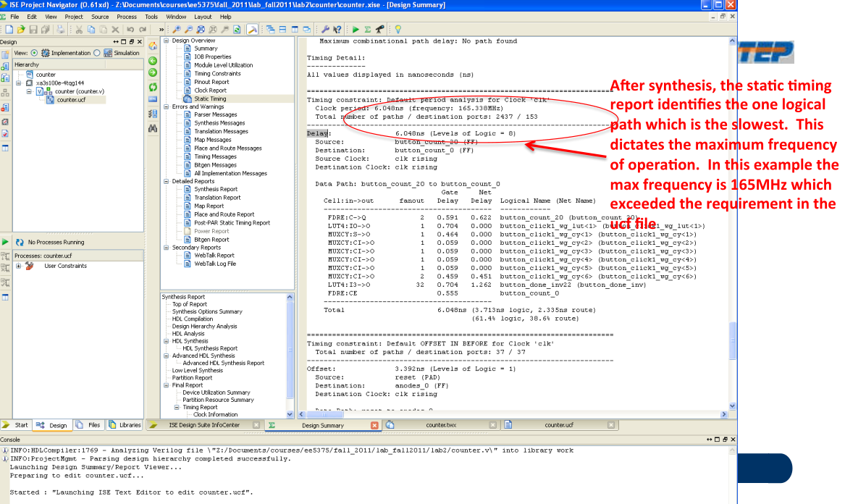866x504 pixels.
Task: Click the Zoom In magnifier icon
Action: coord(177,29)
